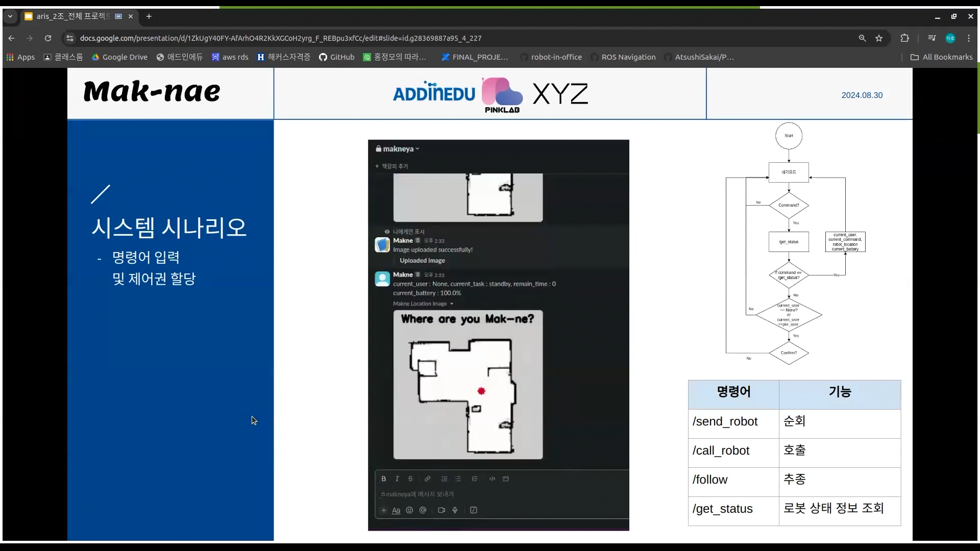
Task: Open Chrome three-dot menu
Action: 969,38
